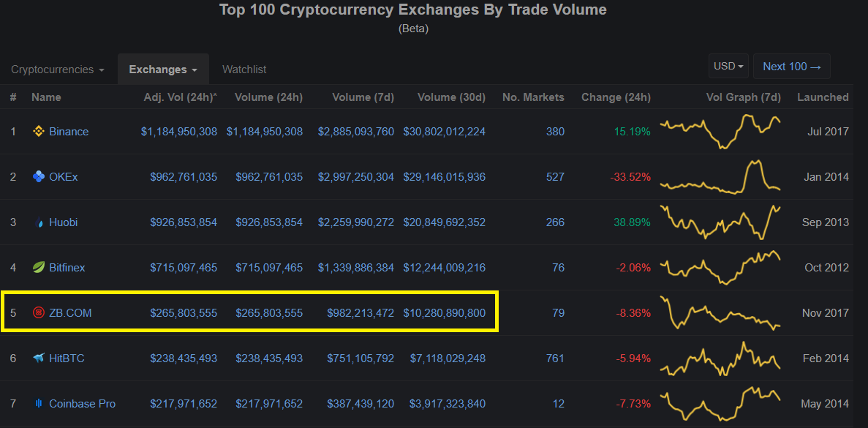
Task: Open the USD currency selector
Action: [728, 67]
